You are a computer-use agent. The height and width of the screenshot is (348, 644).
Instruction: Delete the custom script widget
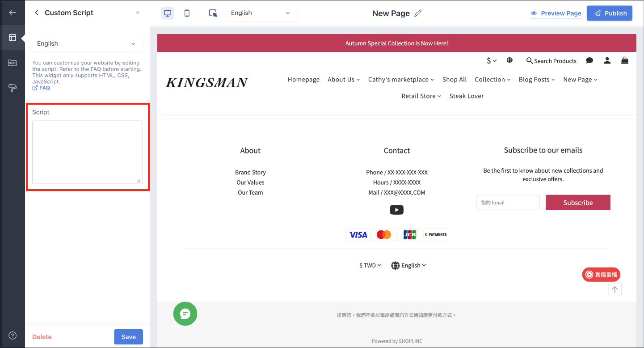click(x=42, y=337)
